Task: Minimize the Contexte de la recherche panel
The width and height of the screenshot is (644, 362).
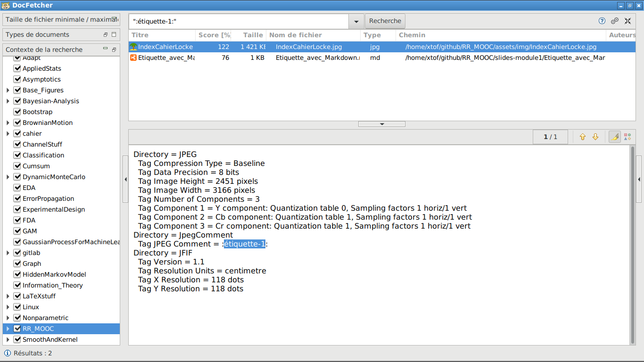Action: pos(106,49)
